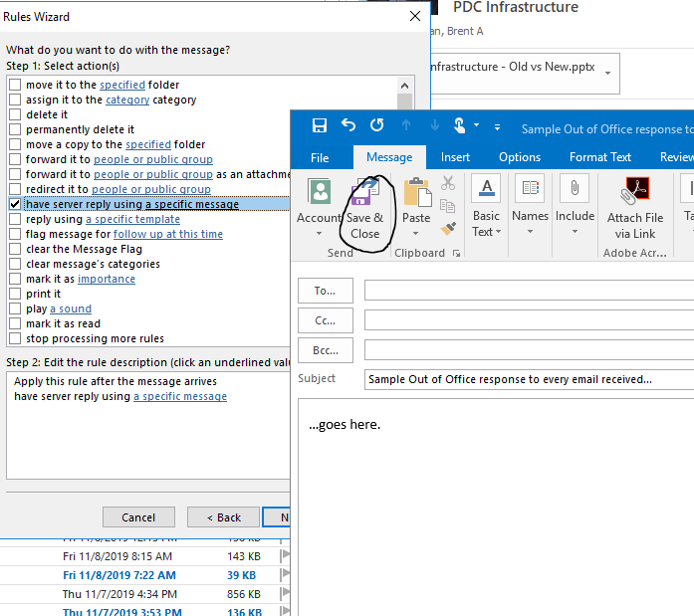Uncheck 'have server reply using a specific message'
Image resolution: width=694 pixels, height=616 pixels.
pos(15,204)
